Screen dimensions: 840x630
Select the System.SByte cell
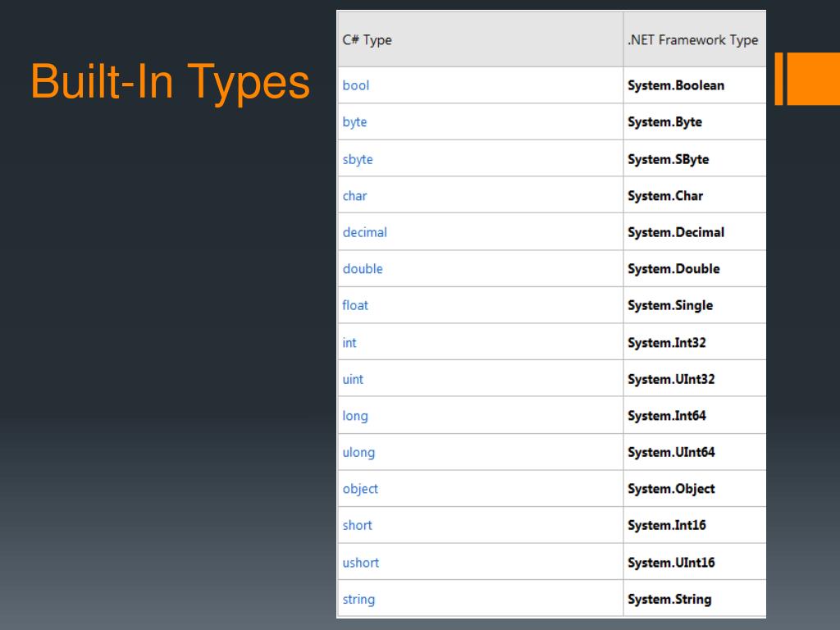click(694, 158)
